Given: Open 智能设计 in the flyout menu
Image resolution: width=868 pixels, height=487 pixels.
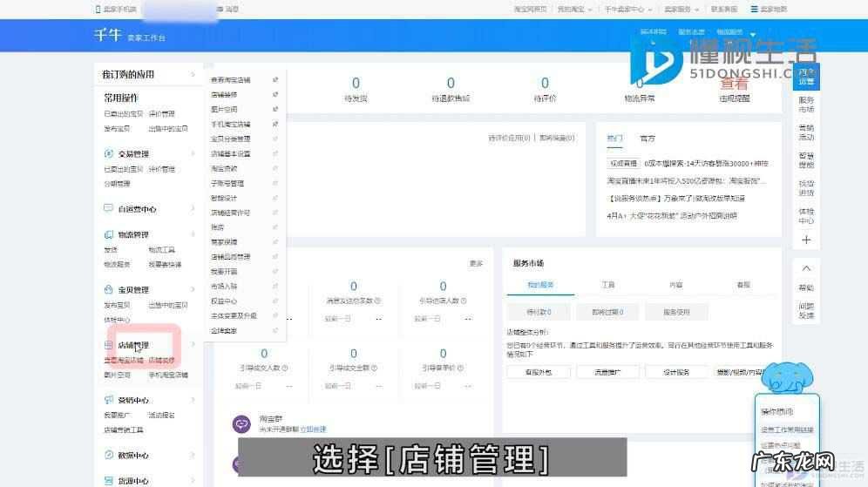Looking at the screenshot, I should pyautogui.click(x=224, y=198).
